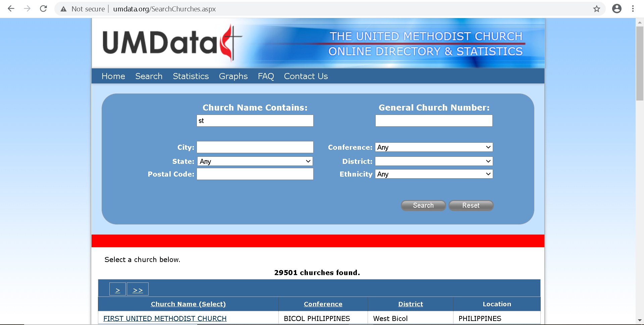Click the General Church Number field
Viewport: 644px width, 325px height.
click(x=434, y=121)
